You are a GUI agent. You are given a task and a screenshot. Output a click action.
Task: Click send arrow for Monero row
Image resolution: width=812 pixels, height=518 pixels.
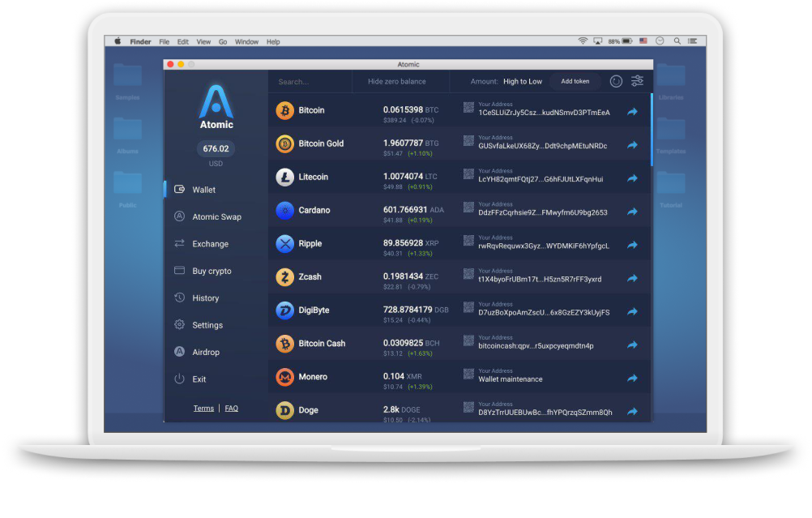coord(632,378)
